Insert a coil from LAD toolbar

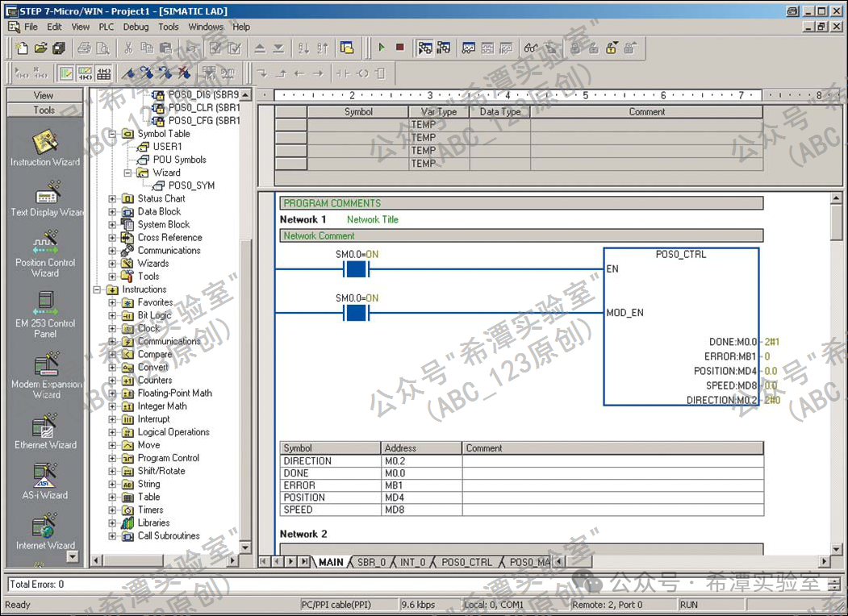pyautogui.click(x=361, y=73)
